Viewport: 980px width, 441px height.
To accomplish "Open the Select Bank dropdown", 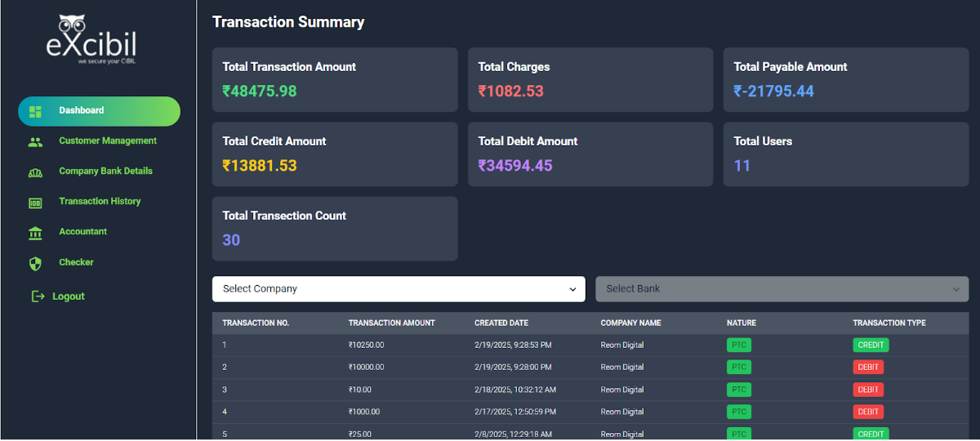I will click(x=782, y=289).
